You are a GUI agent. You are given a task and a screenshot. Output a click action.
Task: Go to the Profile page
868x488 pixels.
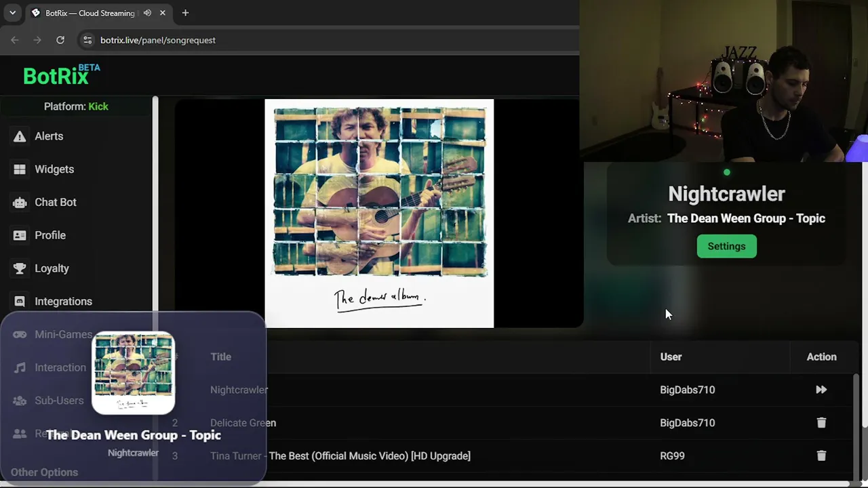click(50, 235)
